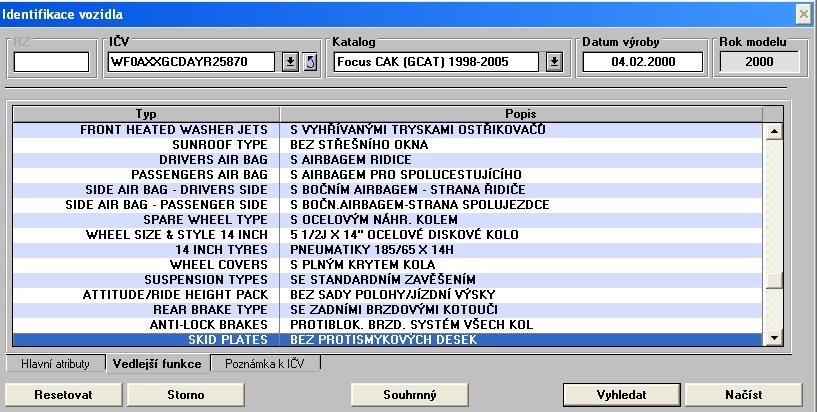
Task: Click the IČV text field with the VIN
Action: click(190, 63)
